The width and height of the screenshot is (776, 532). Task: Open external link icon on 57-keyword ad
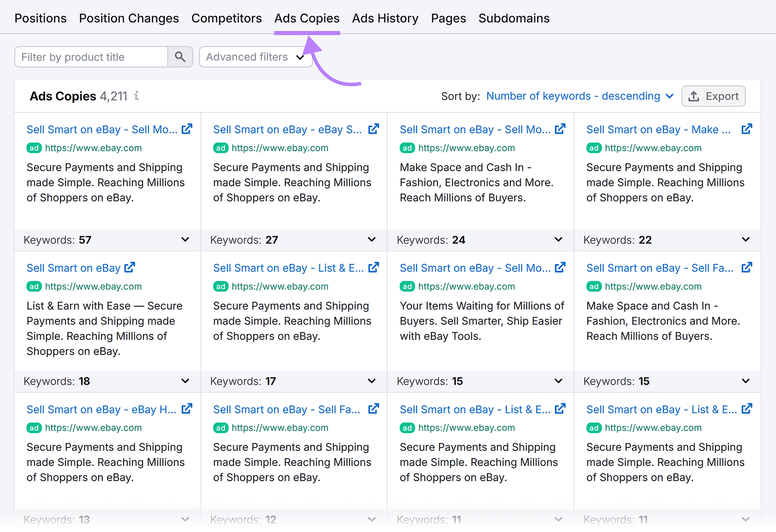187,129
